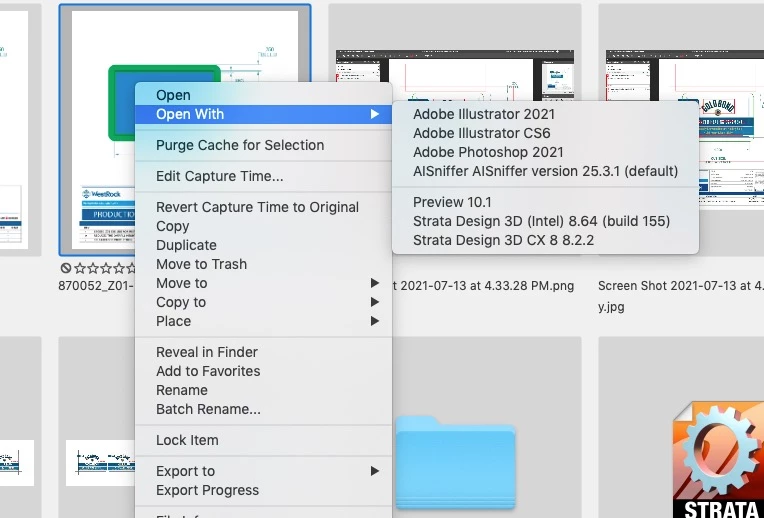764x518 pixels.
Task: Click the 2021-07-13 at 4.33.28 PM.png file name
Action: pos(483,286)
